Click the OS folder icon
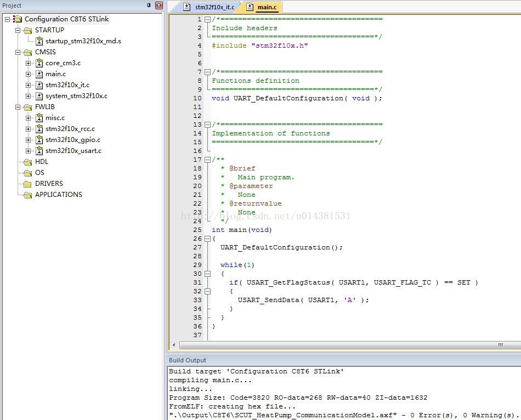521x420 pixels. pos(27,173)
